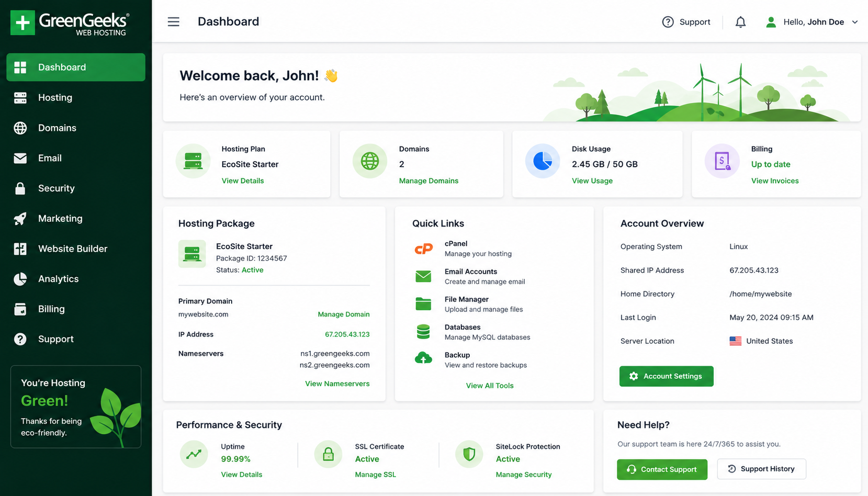Open the notifications bell
Screen dimensions: 868x496
point(740,22)
